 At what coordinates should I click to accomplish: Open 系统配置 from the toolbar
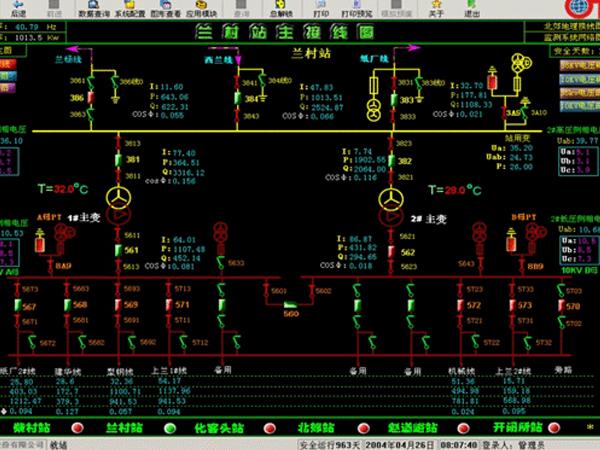pyautogui.click(x=127, y=10)
